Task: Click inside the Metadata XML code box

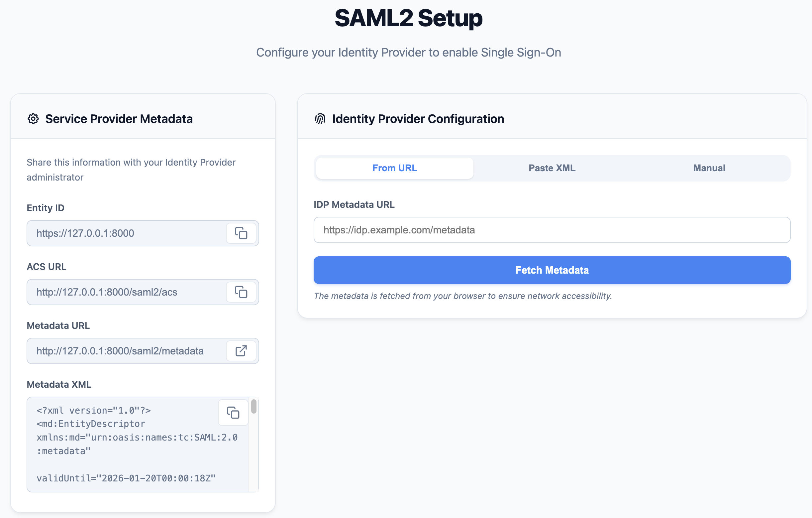Action: [x=128, y=449]
